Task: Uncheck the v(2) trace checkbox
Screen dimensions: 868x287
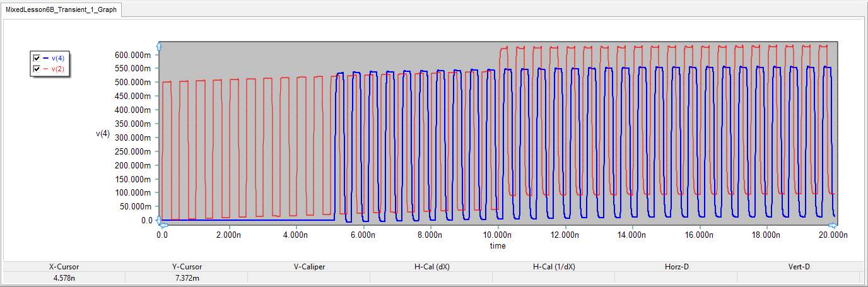Action: click(37, 68)
